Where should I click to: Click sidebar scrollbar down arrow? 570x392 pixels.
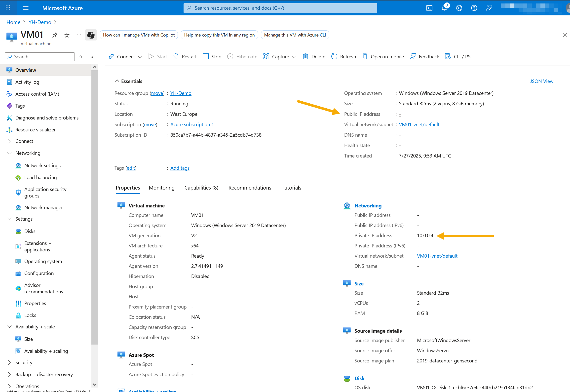click(94, 384)
